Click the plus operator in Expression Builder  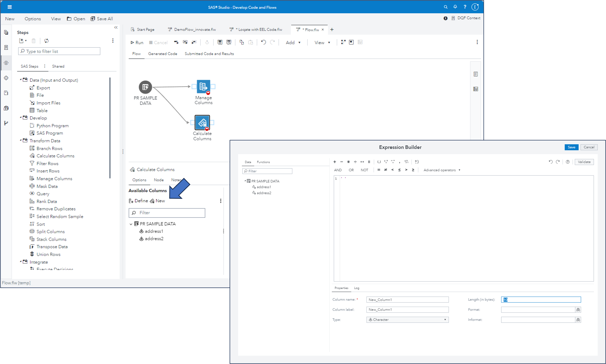point(334,162)
